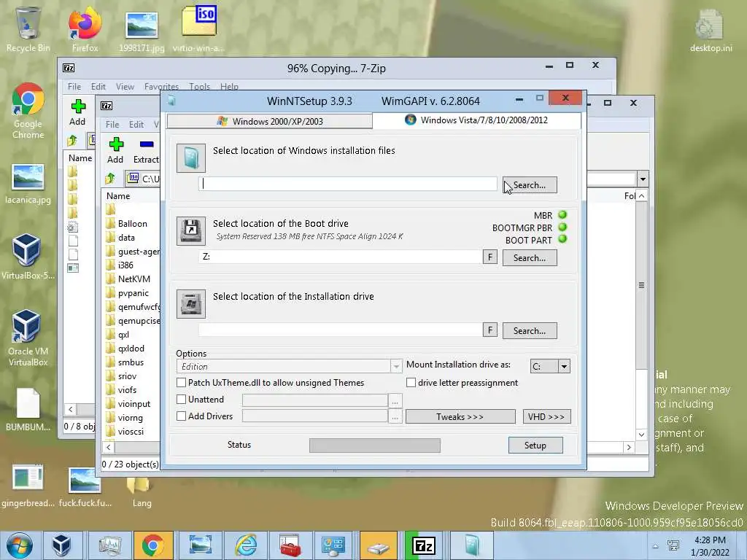The image size is (747, 560).
Task: Launch Oracle VM VirtualBox from the desktop
Action: click(x=28, y=337)
